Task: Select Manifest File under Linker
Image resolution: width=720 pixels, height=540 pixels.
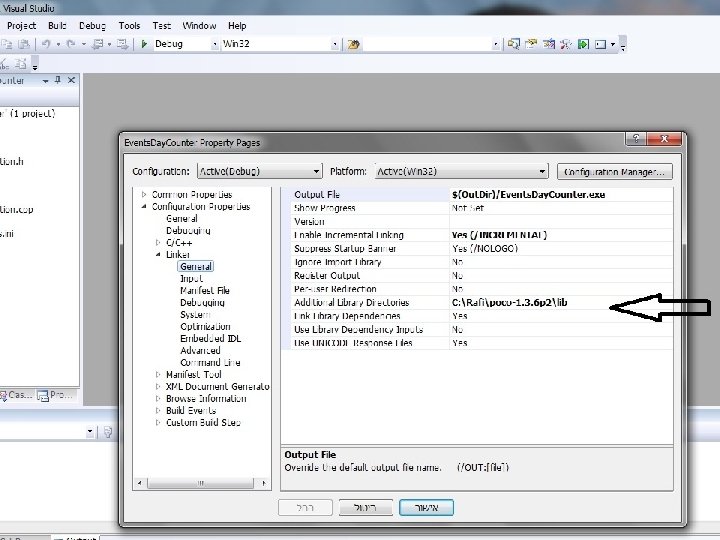Action: click(x=205, y=290)
